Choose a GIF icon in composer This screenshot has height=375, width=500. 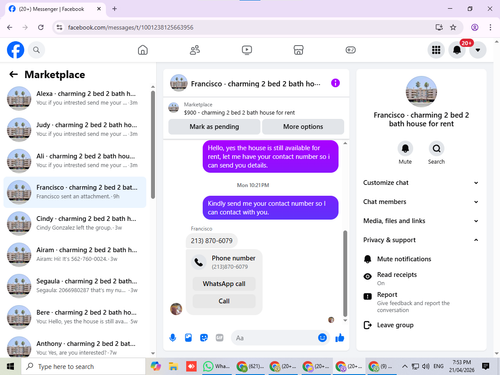click(219, 338)
